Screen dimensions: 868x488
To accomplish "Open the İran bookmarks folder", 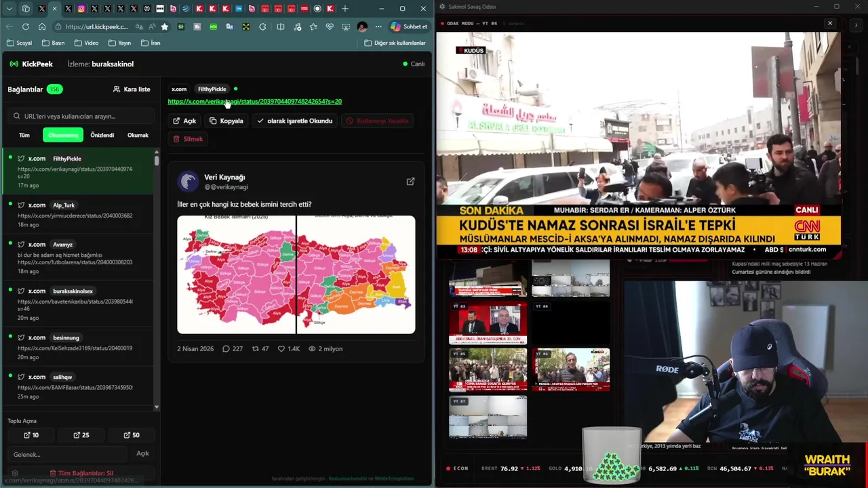I will click(151, 43).
